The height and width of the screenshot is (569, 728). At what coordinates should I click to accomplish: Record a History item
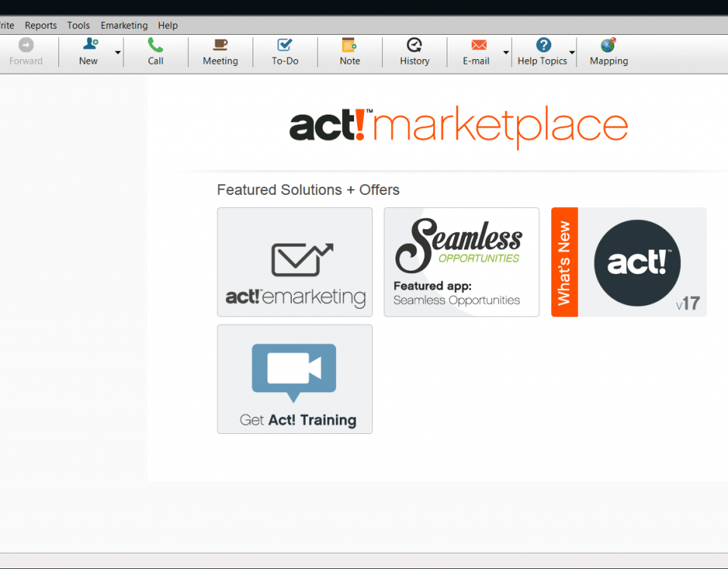(415, 52)
